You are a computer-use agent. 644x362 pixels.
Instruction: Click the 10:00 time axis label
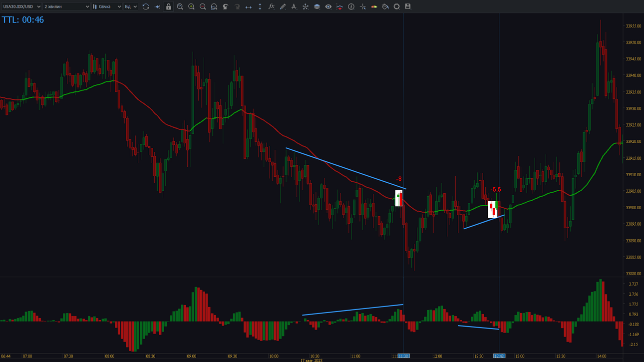tap(274, 356)
